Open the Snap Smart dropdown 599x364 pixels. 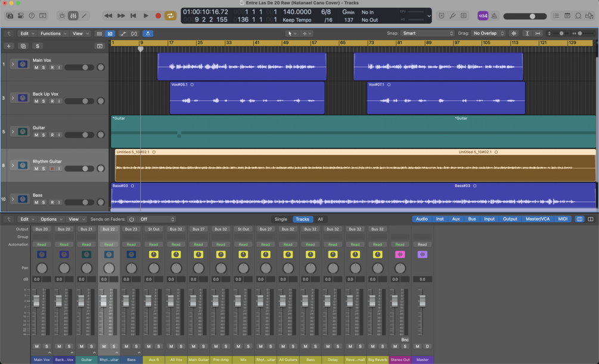point(427,33)
